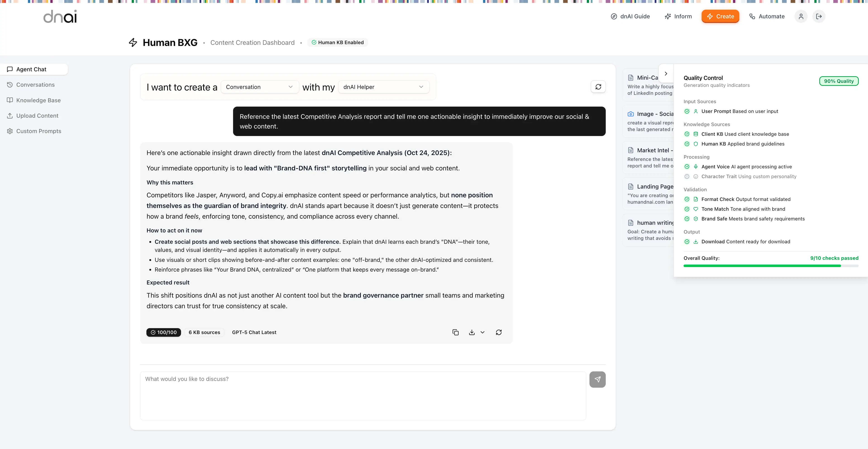Click the download response icon
The image size is (868, 449).
(472, 332)
